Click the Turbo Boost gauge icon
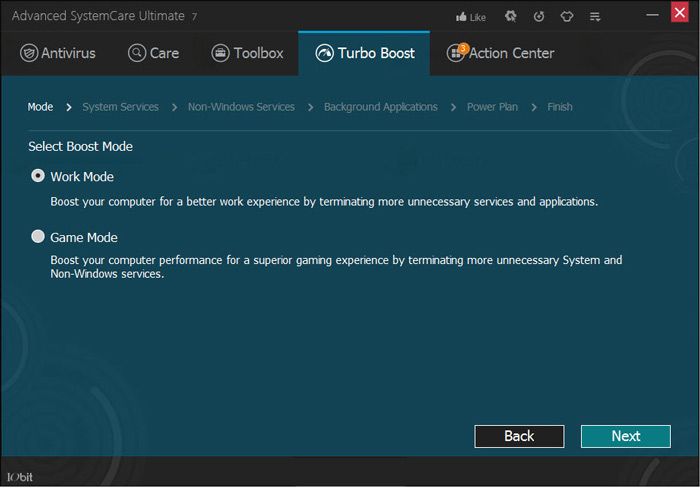The width and height of the screenshot is (700, 487). point(325,53)
